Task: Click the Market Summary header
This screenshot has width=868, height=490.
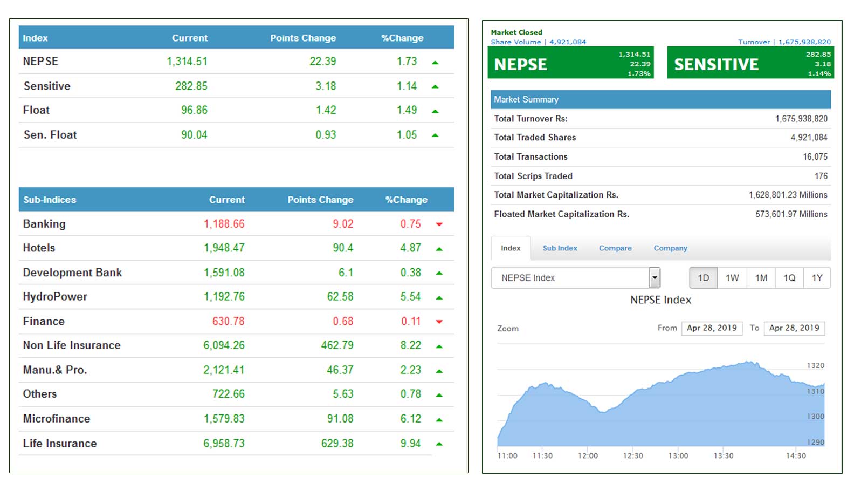Action: [660, 99]
